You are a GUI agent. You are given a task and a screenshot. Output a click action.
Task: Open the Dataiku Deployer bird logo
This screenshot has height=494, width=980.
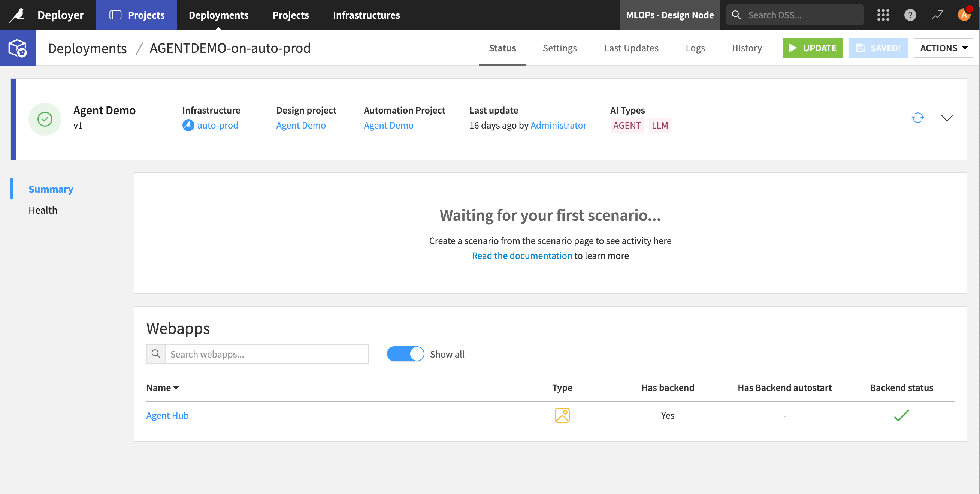(x=18, y=15)
